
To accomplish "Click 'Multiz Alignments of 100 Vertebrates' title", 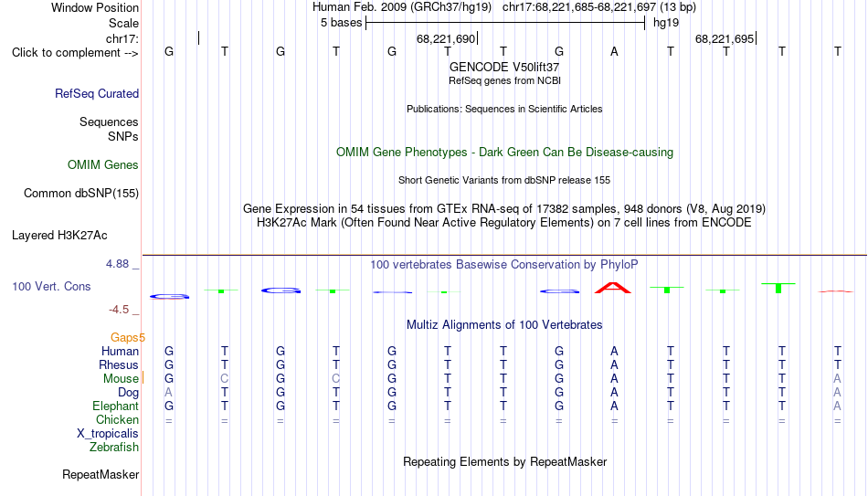I will [x=504, y=325].
